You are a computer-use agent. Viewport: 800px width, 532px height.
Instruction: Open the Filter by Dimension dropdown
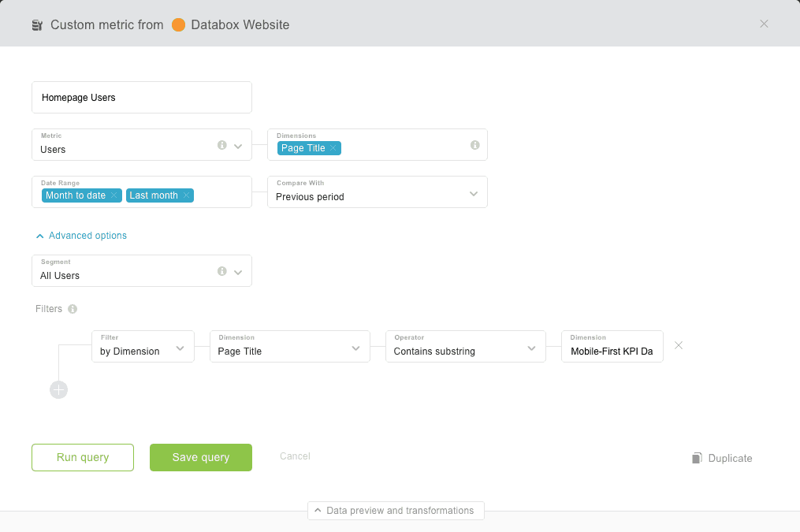180,348
